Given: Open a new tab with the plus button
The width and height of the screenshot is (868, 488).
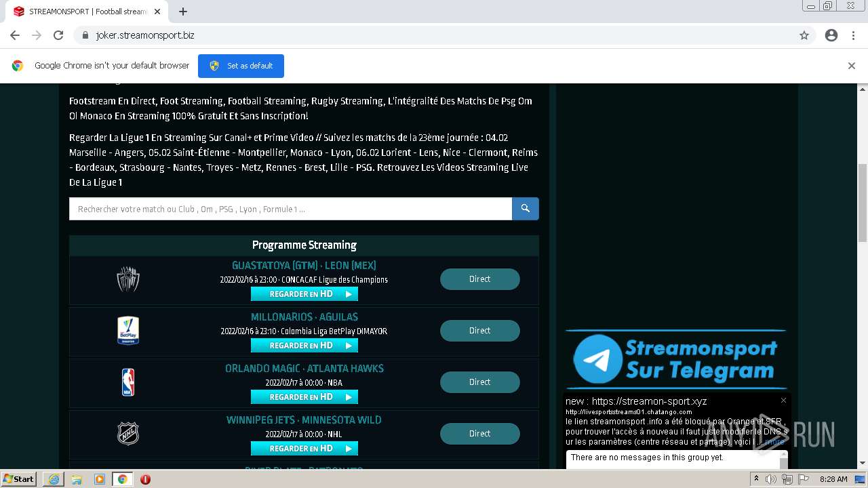Looking at the screenshot, I should click(183, 12).
